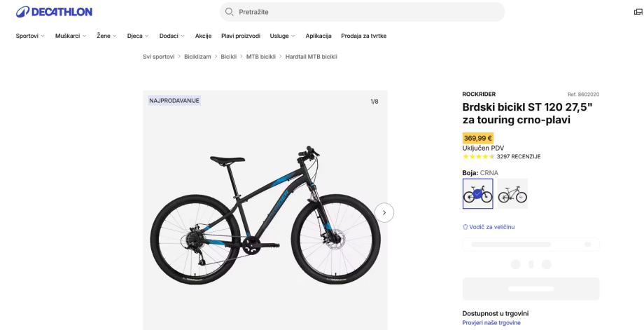Click the search magnifier icon
The image size is (644, 330).
coord(229,12)
